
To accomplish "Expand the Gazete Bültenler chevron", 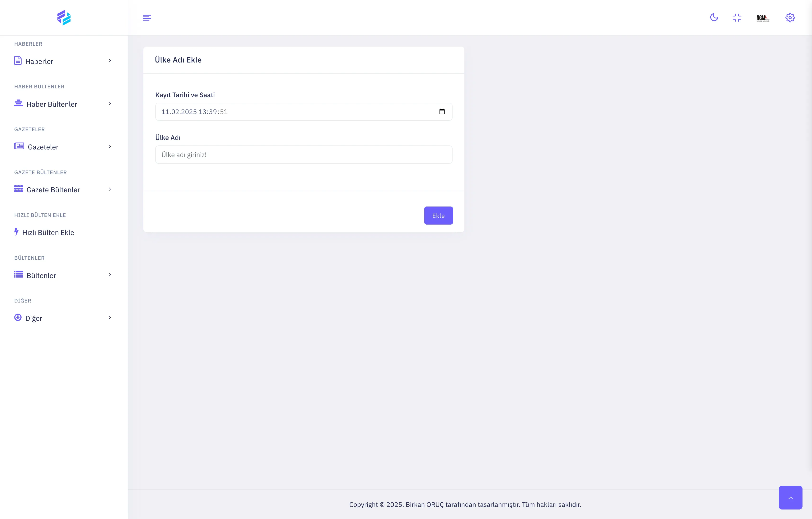I will coord(110,189).
